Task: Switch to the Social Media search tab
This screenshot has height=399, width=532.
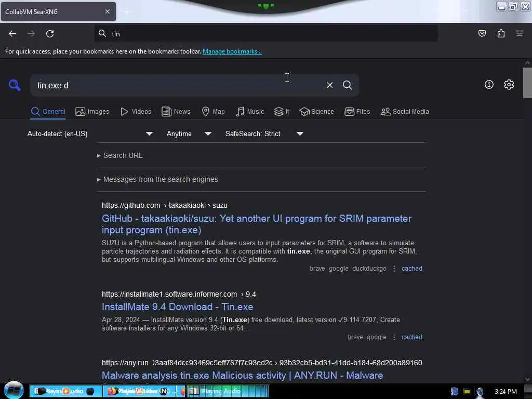Action: click(x=405, y=112)
